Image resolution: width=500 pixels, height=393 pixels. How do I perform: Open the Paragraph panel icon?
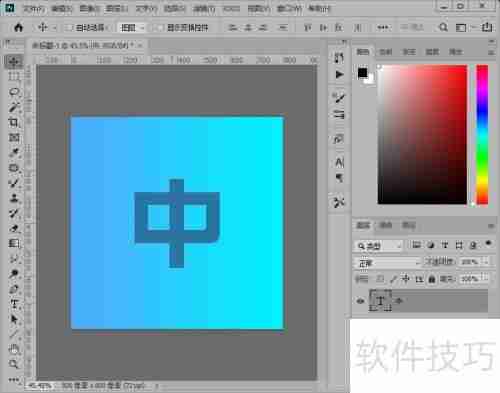click(x=339, y=178)
